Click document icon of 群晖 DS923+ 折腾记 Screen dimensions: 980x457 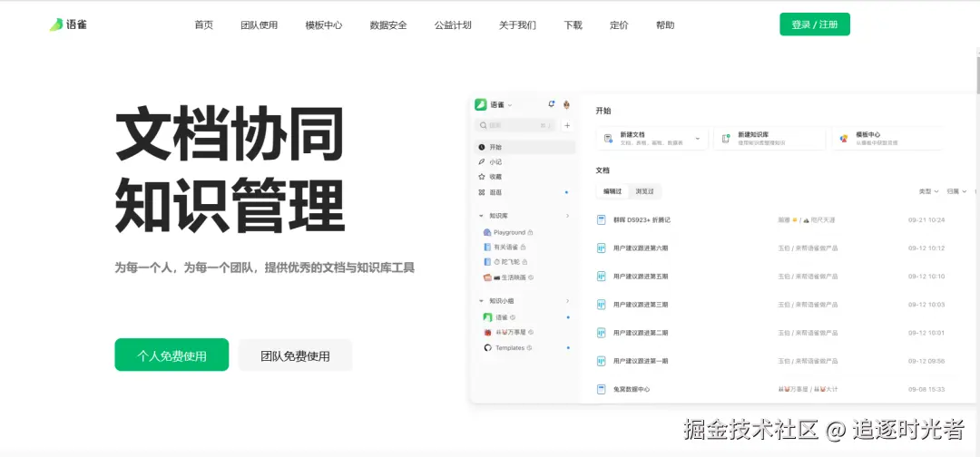[602, 219]
